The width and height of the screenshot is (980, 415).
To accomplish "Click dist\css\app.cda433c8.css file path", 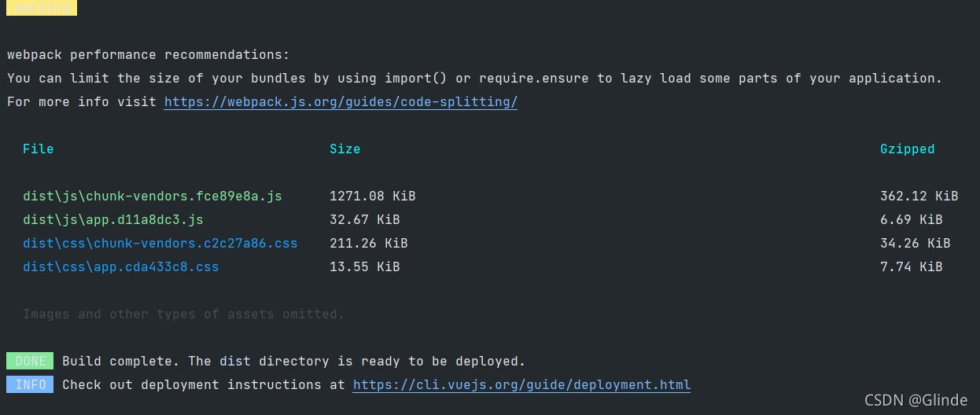I will coord(121,267).
